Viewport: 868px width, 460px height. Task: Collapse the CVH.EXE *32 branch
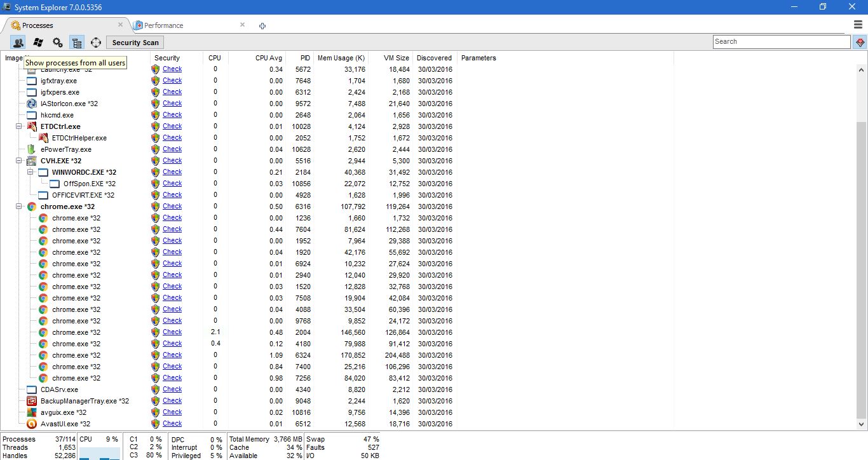point(18,160)
